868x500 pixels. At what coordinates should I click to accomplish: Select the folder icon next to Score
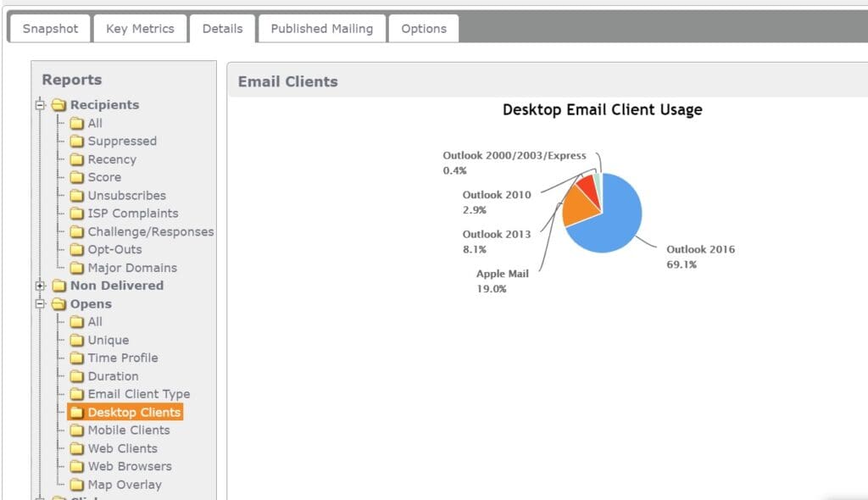pyautogui.click(x=77, y=178)
